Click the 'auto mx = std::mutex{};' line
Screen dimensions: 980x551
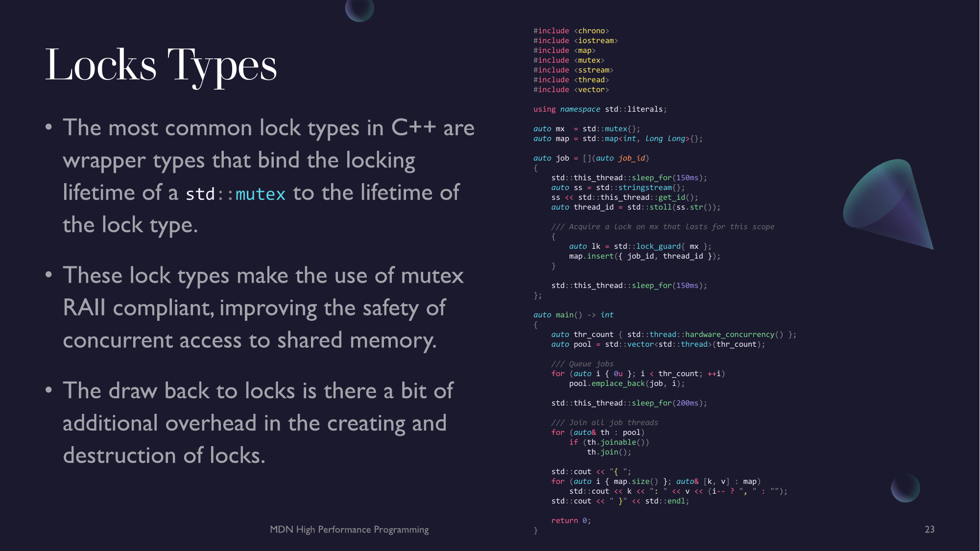[x=587, y=129]
